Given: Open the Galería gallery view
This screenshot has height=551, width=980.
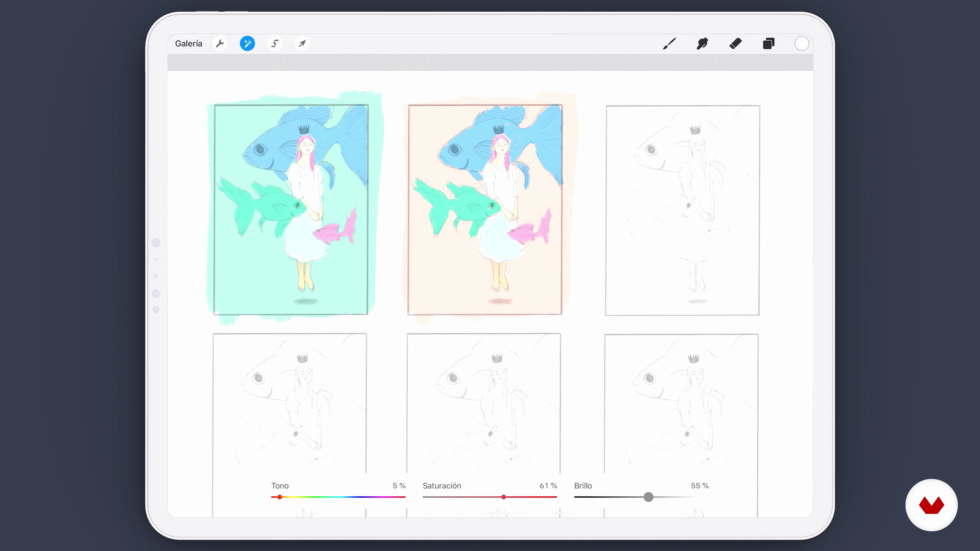Looking at the screenshot, I should [189, 44].
